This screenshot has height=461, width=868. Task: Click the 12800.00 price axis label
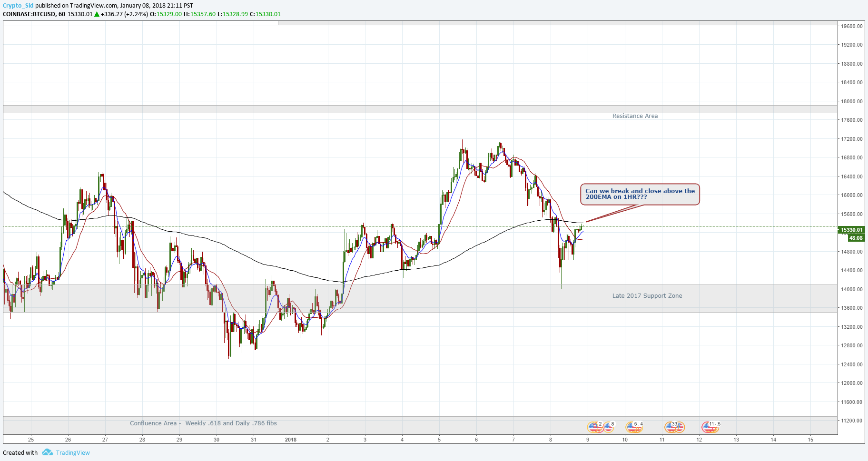(852, 345)
